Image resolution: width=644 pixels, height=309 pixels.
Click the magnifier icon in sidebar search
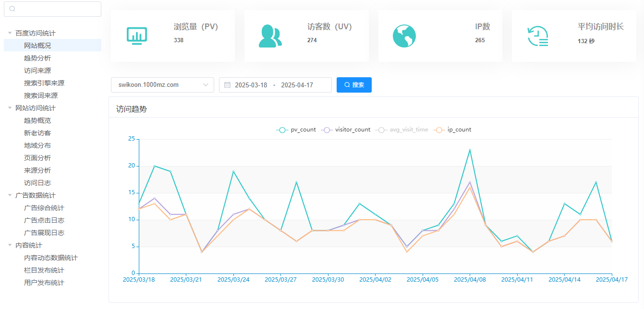tap(12, 9)
